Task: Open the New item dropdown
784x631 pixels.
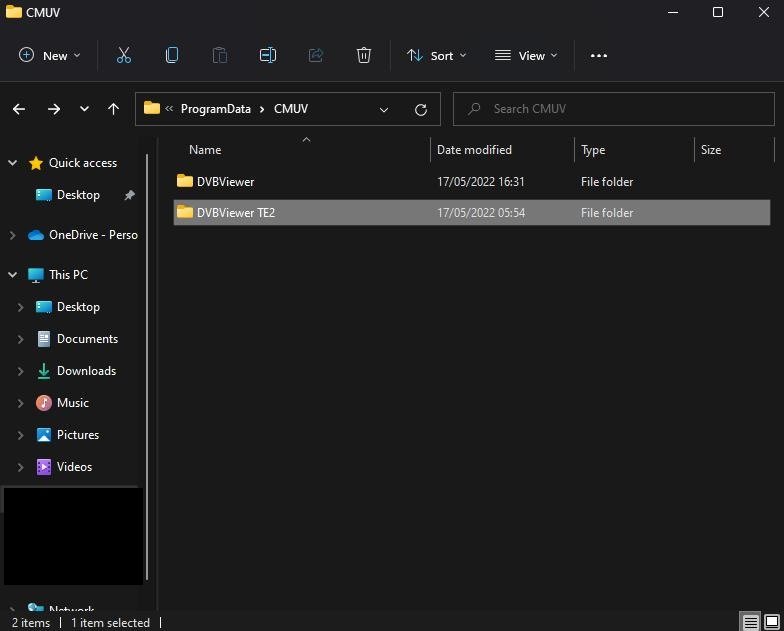Action: tap(50, 56)
